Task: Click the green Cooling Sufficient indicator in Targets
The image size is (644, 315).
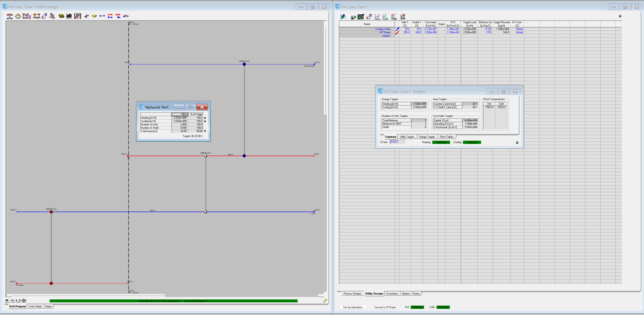Action: [x=472, y=142]
